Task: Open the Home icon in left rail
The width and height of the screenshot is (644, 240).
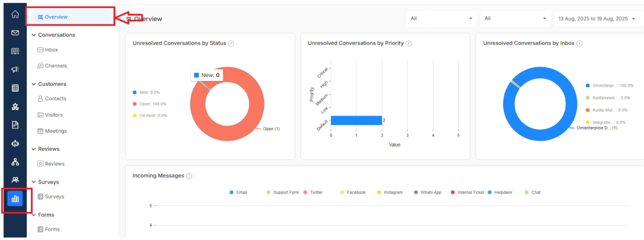Action: coord(15,15)
